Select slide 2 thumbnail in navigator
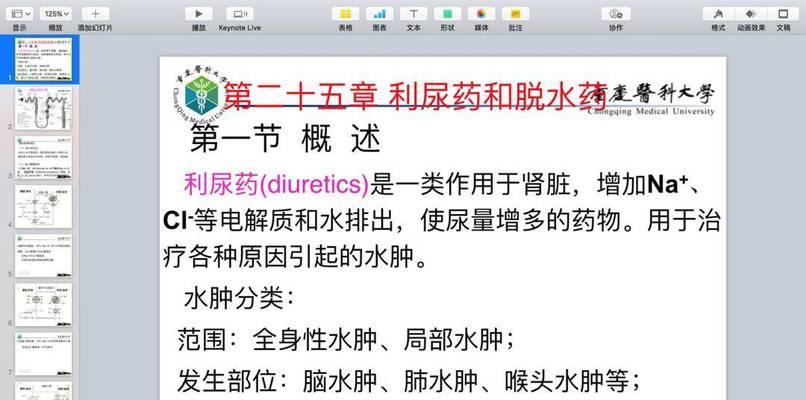Image resolution: width=806 pixels, height=400 pixels. (x=43, y=108)
